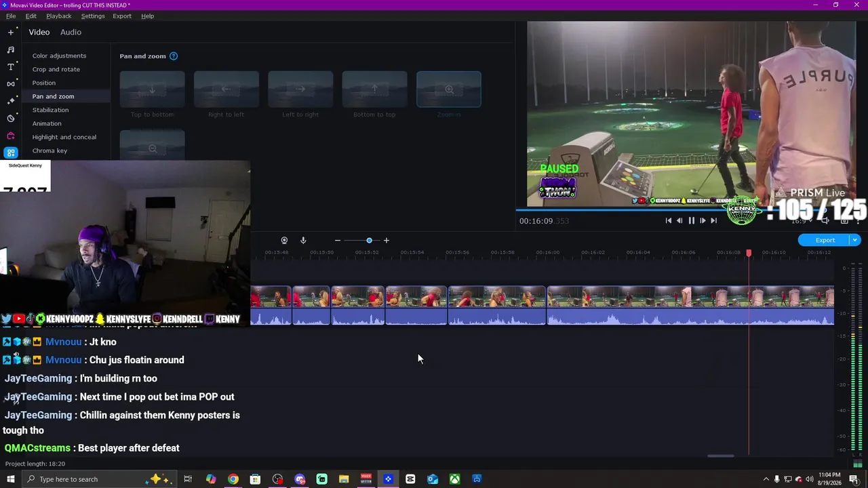Open the Titles tab (T icon)
The width and height of the screenshot is (868, 488).
coord(11,66)
